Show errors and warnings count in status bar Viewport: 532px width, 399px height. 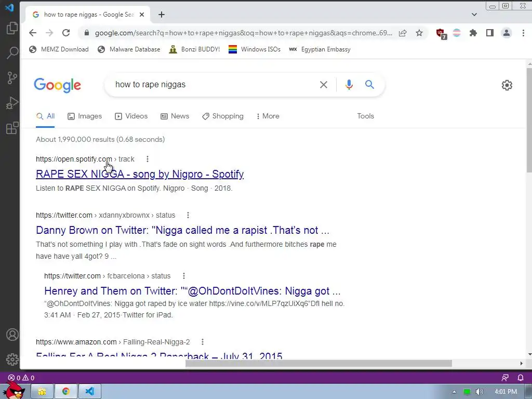[x=21, y=378]
